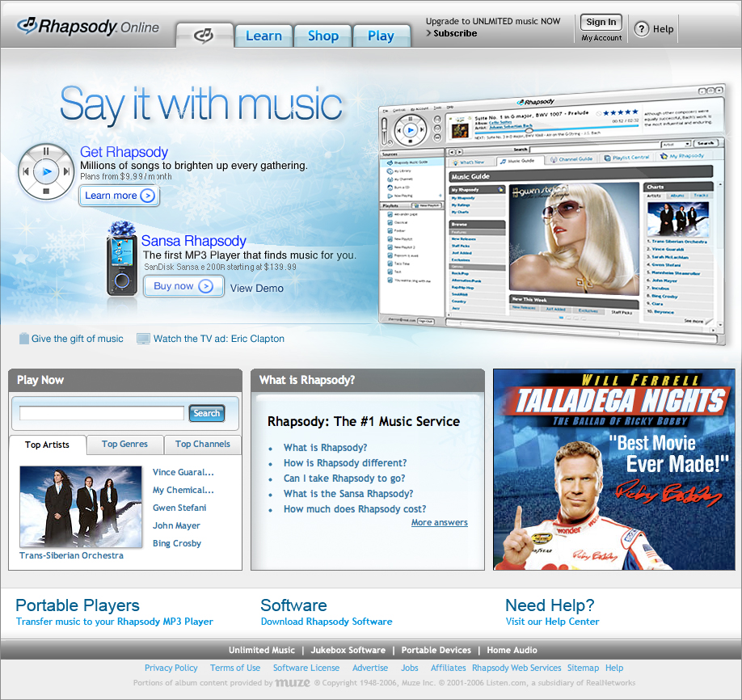This screenshot has width=742, height=700.
Task: Open the Affiliates footer link
Action: point(448,668)
